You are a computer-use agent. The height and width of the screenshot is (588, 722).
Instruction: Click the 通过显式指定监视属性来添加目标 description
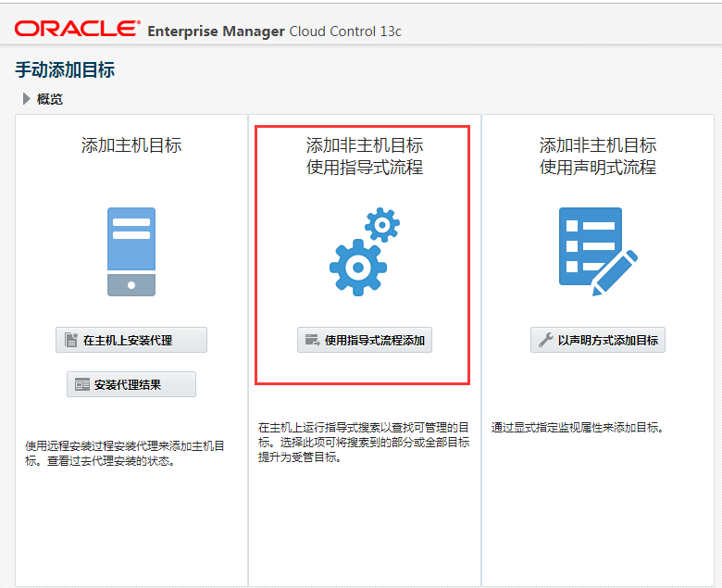coord(578,427)
